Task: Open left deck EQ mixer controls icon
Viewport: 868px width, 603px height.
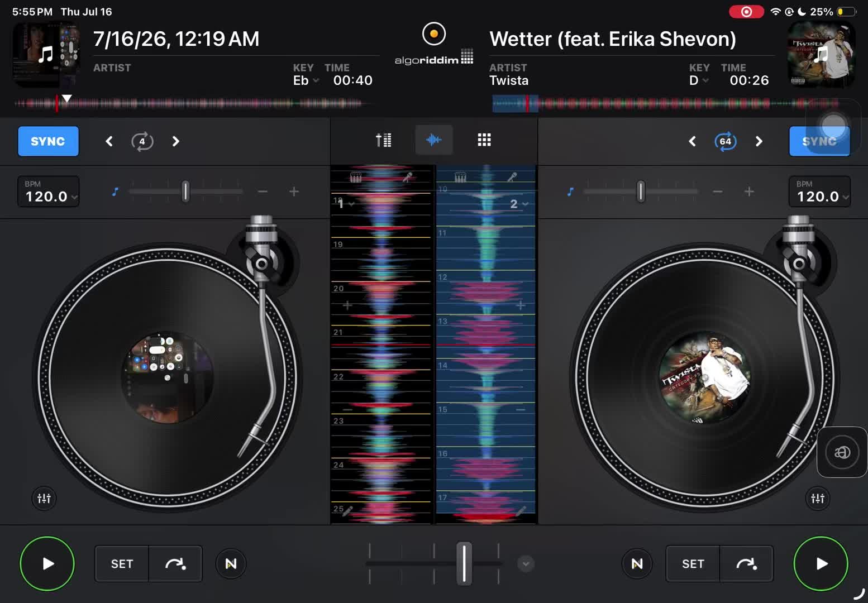Action: pos(44,498)
